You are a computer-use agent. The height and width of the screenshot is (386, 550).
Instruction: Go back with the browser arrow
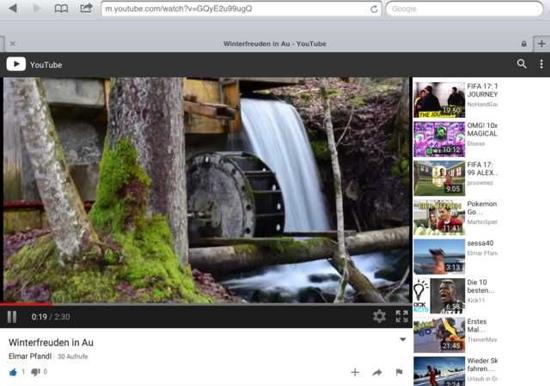[13, 8]
